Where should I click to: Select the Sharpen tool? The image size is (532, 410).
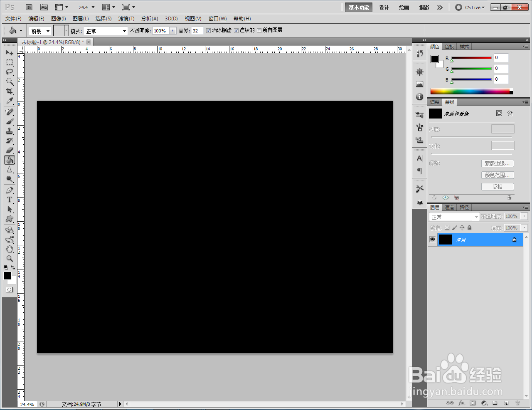click(10, 170)
